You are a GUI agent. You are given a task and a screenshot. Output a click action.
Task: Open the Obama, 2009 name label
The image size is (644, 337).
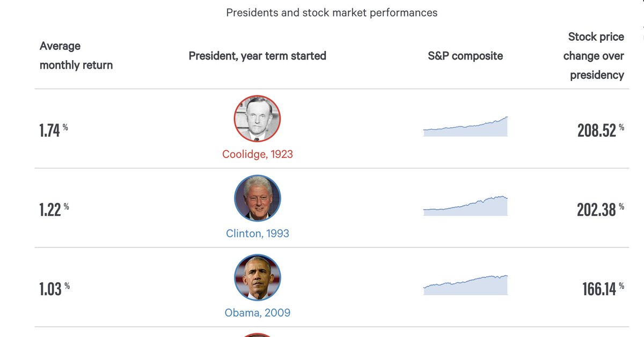click(x=258, y=312)
